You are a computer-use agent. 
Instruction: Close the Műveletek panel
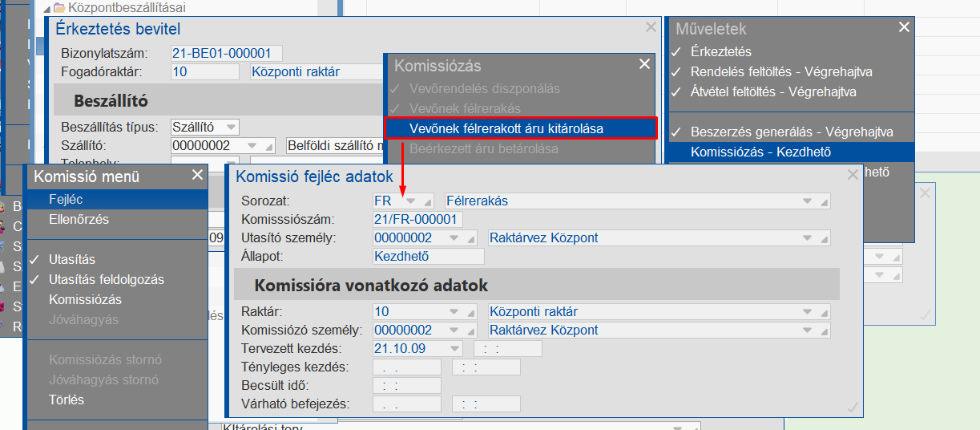point(904,27)
